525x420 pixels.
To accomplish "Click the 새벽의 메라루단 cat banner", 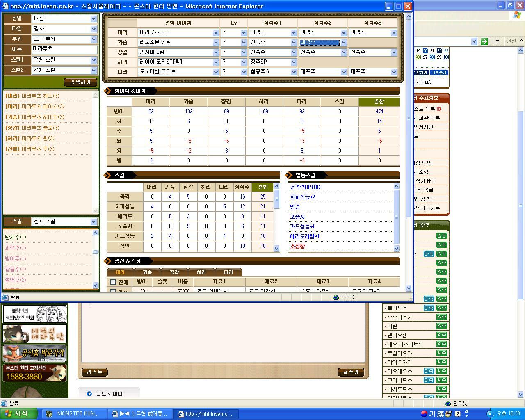I will pos(34,333).
